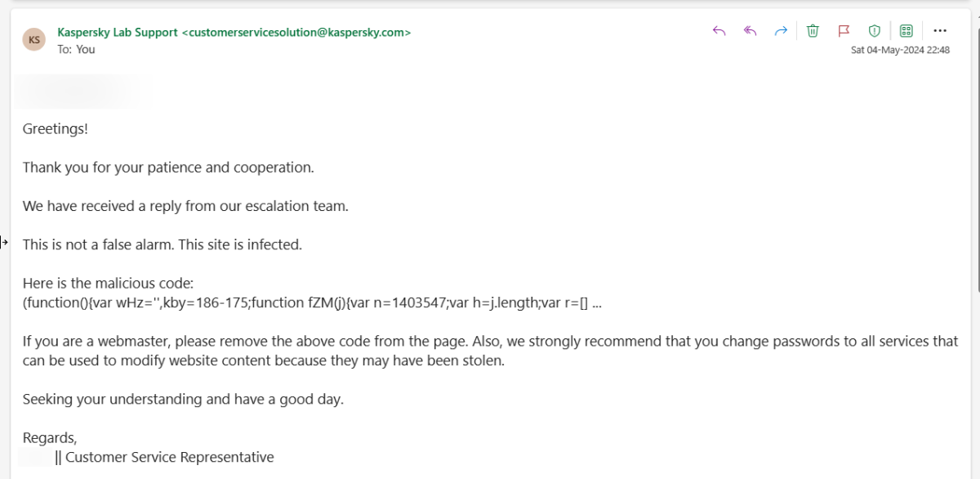Forward this email with the blue arrow

[x=781, y=31]
